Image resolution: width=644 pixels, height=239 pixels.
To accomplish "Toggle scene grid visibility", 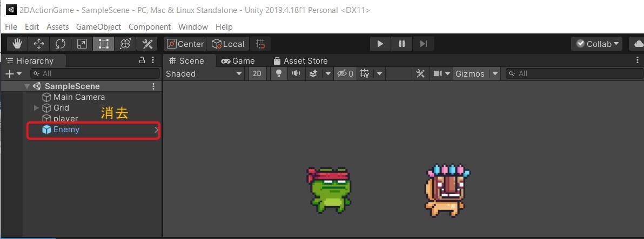I will [365, 74].
